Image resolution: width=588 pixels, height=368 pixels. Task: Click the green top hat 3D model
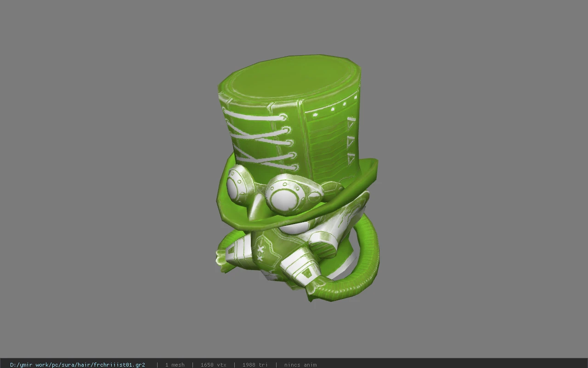point(298,178)
